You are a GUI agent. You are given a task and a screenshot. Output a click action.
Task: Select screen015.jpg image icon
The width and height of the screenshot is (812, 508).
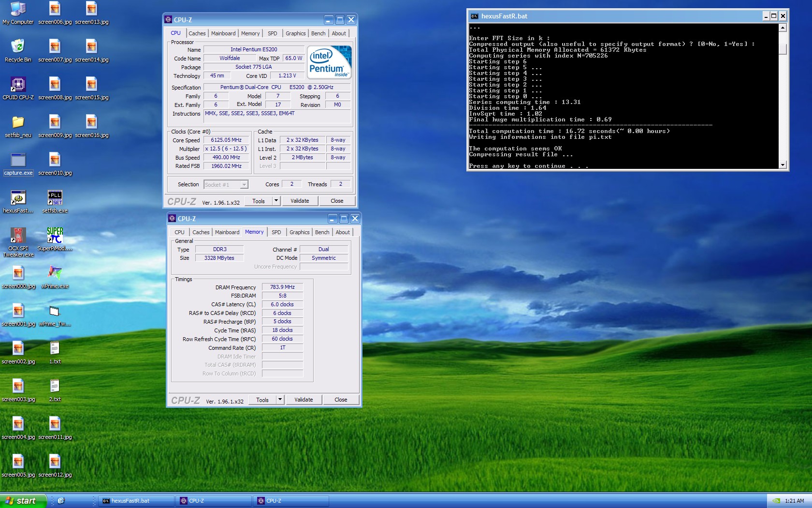pyautogui.click(x=91, y=89)
